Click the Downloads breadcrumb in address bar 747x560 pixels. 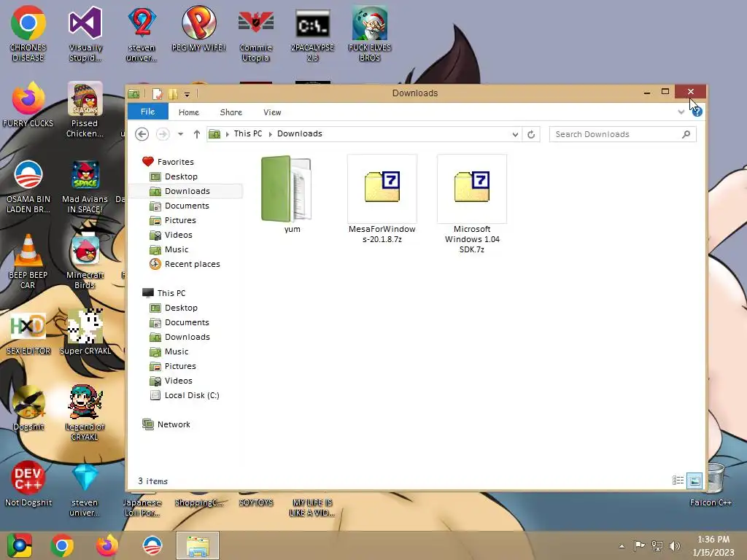pyautogui.click(x=300, y=134)
